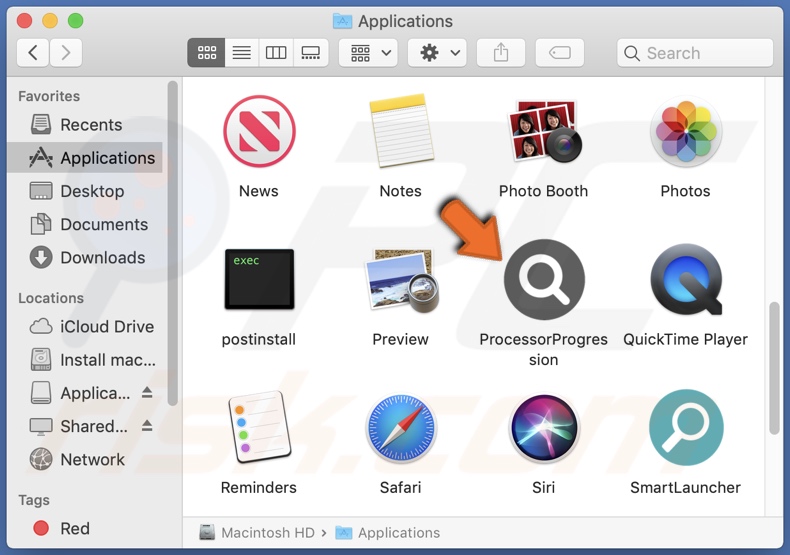Select the QuickTime Player icon
Viewport: 790px width, 555px height.
click(686, 280)
